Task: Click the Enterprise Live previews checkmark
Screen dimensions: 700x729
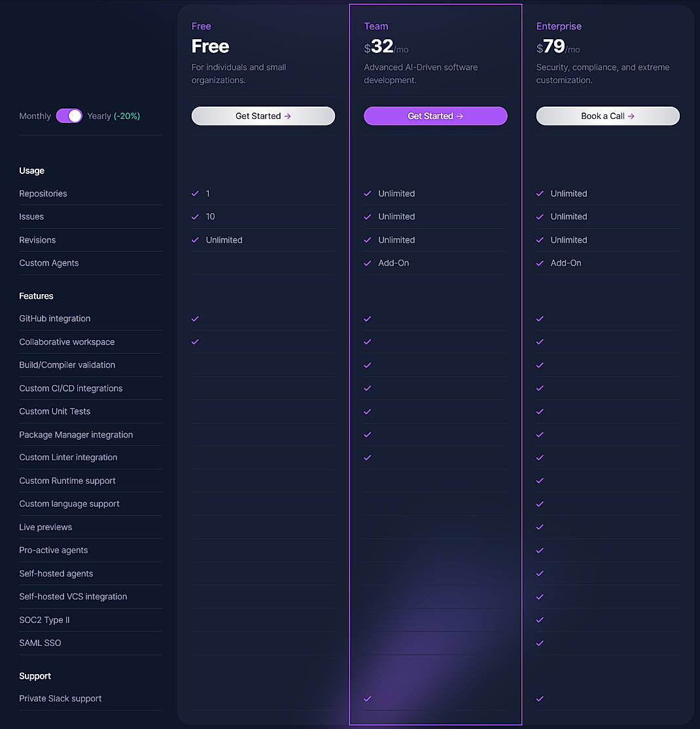Action: pyautogui.click(x=539, y=527)
